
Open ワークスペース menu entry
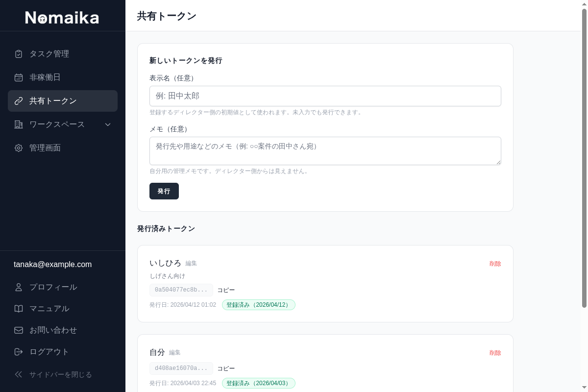point(63,124)
